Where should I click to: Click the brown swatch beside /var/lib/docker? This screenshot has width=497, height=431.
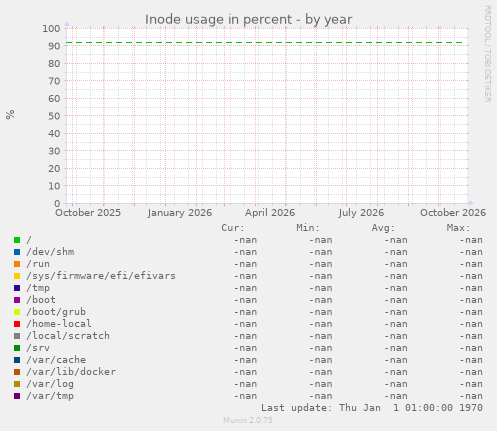click(x=17, y=372)
